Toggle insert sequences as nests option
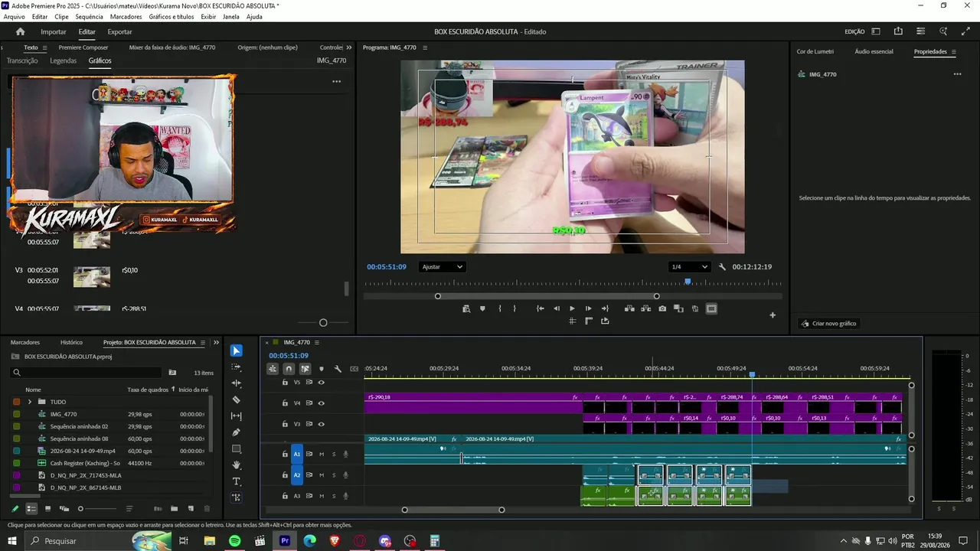This screenshot has width=980, height=551. 273,369
